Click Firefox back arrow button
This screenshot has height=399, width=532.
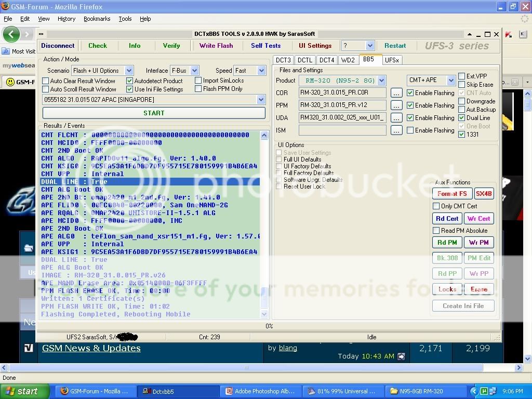(x=11, y=34)
